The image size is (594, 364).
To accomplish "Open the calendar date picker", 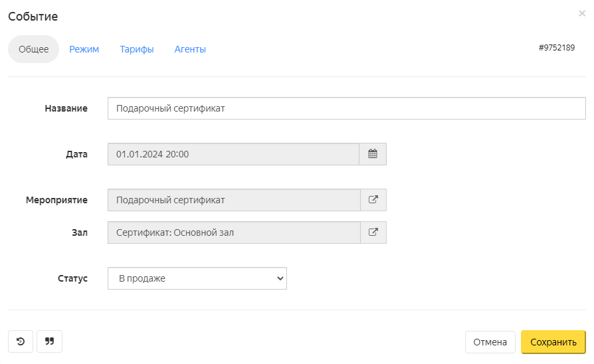I will click(373, 154).
